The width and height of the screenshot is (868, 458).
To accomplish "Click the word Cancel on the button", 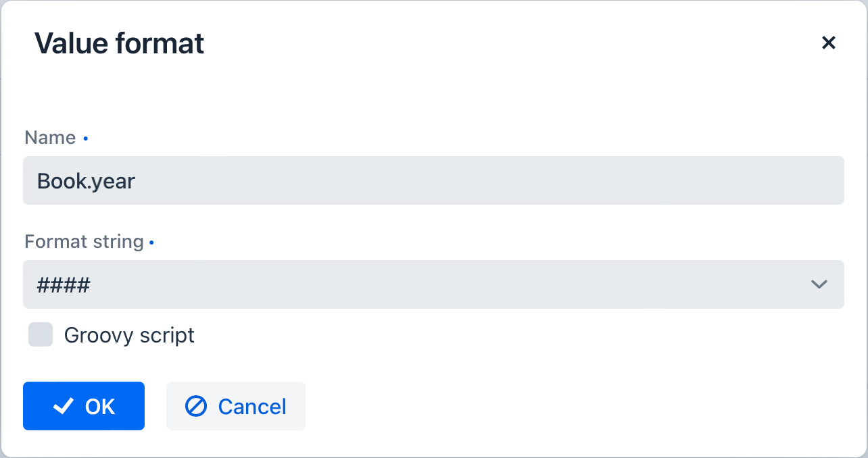I will (x=252, y=407).
